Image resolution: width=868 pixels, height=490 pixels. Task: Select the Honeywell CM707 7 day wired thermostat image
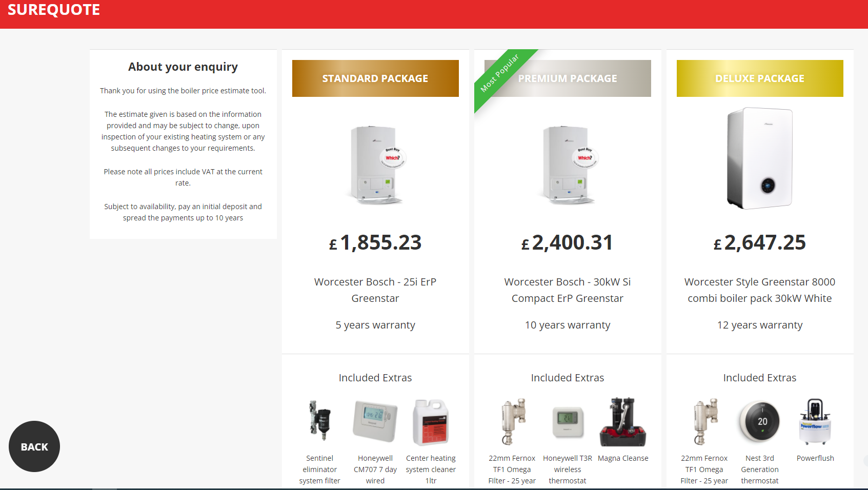point(375,421)
